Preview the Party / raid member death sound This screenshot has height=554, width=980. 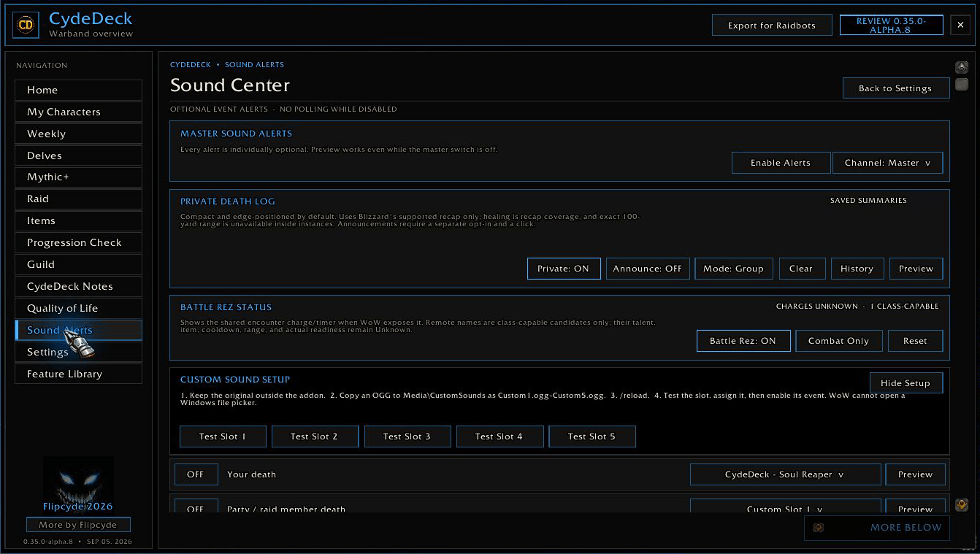(x=916, y=505)
